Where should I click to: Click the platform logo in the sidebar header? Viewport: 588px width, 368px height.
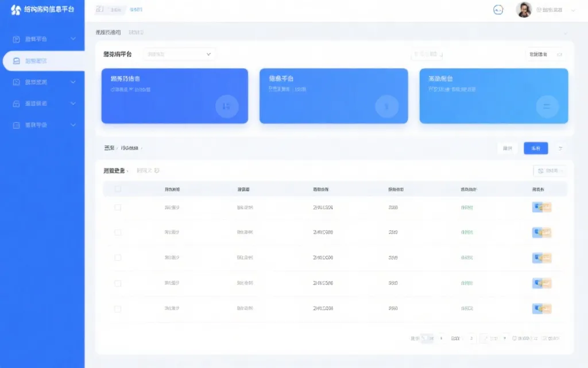click(16, 10)
